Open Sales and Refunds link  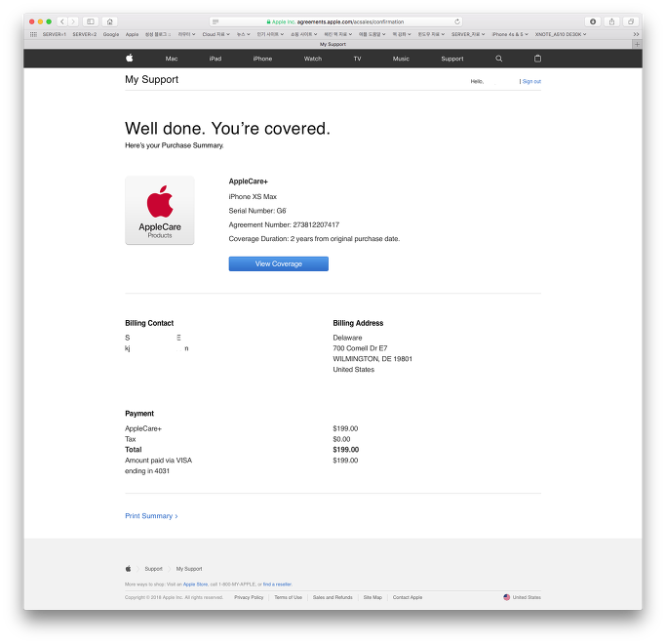point(333,597)
